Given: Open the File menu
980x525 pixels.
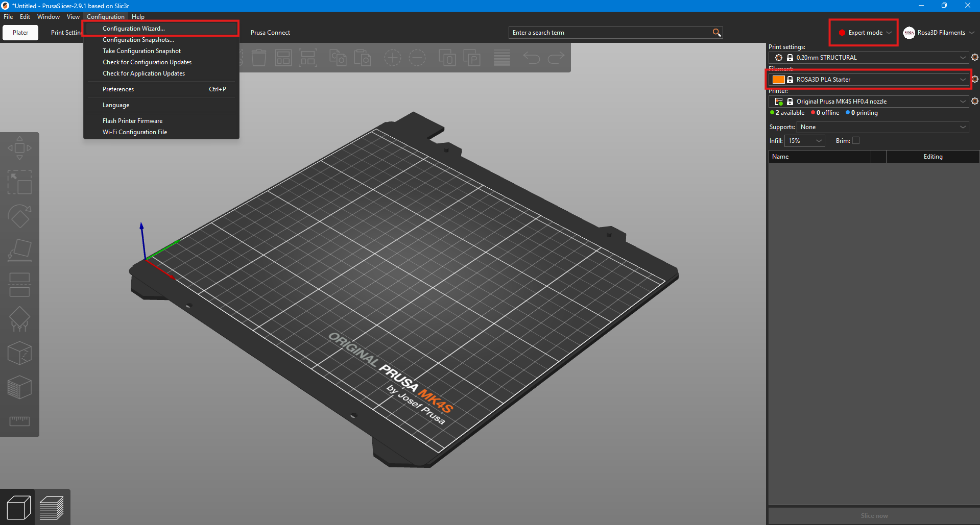Looking at the screenshot, I should click(x=8, y=17).
